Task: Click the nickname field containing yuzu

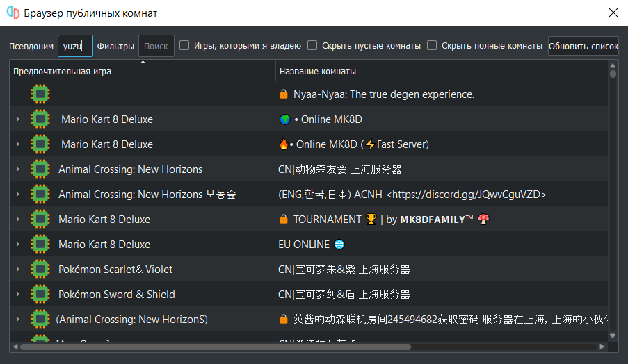Action: [x=75, y=46]
